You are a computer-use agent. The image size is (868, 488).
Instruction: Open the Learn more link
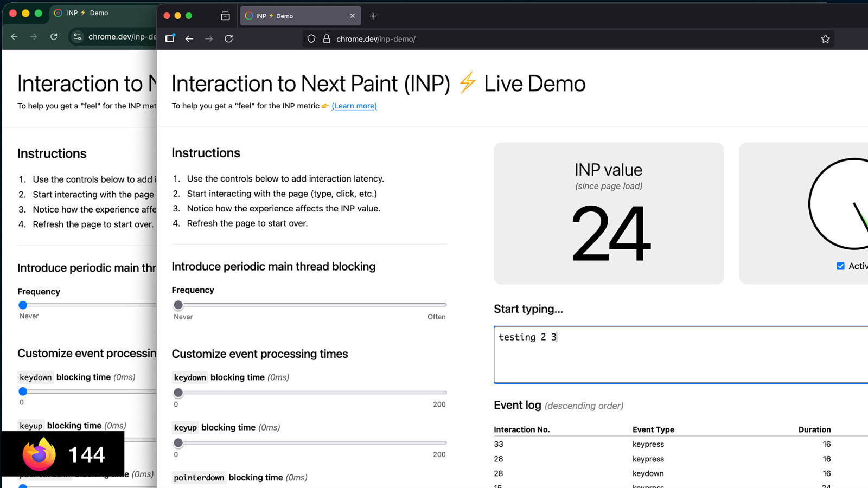coord(354,106)
